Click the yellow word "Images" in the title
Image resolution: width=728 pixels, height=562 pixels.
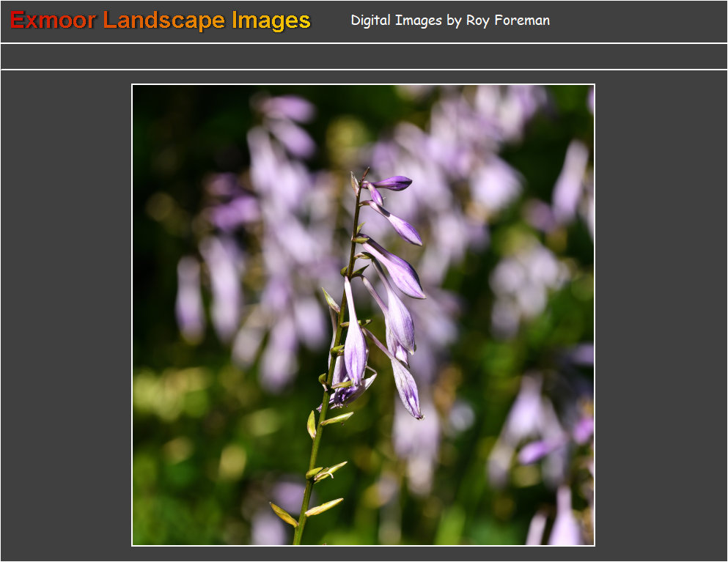tap(271, 21)
